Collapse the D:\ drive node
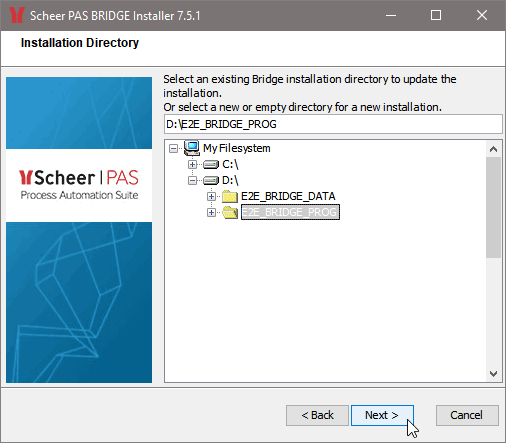 pos(192,180)
